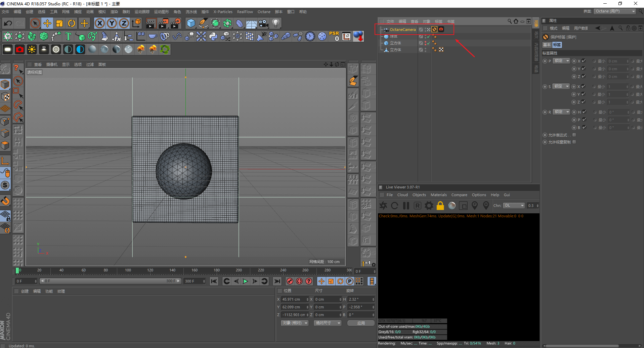Open X-Particles menu
This screenshot has height=348, width=644.
223,12
